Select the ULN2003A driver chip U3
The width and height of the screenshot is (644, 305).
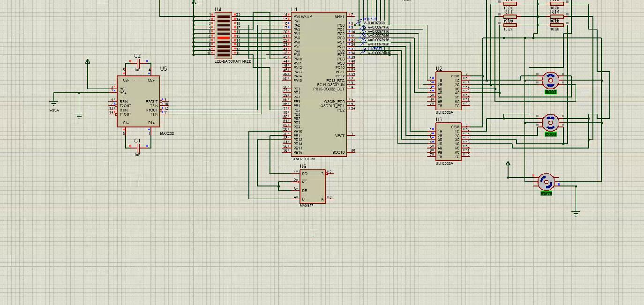[x=449, y=141]
